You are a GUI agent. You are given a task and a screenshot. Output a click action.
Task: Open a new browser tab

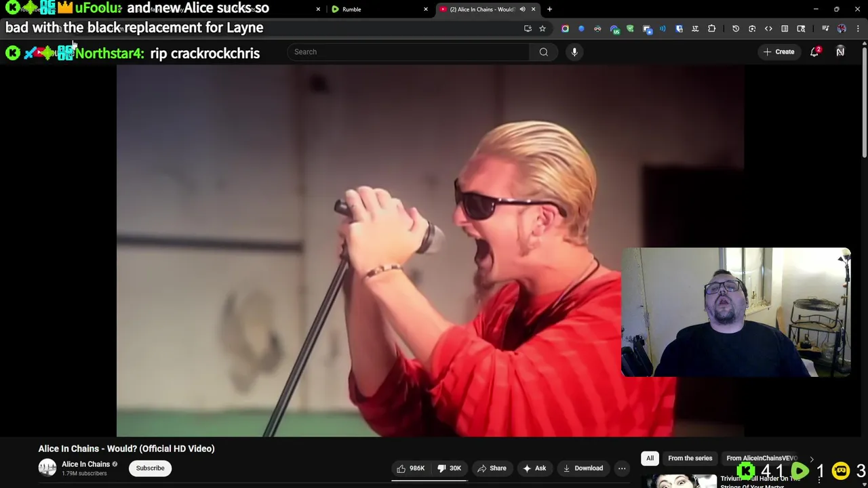point(549,9)
